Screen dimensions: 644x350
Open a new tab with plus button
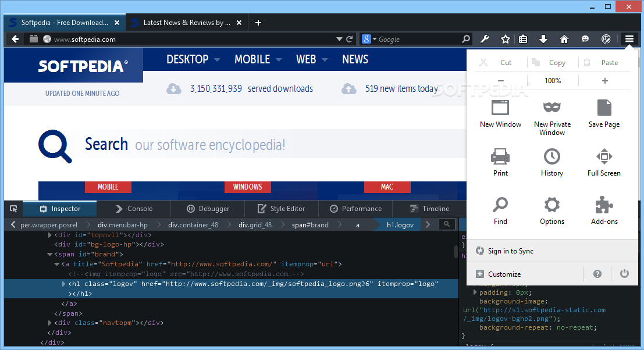click(x=258, y=23)
